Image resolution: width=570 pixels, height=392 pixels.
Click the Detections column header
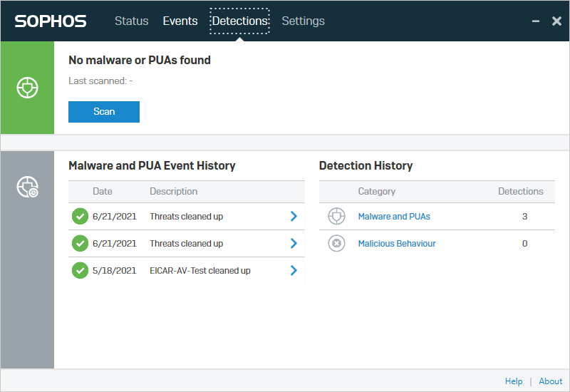[x=521, y=191]
